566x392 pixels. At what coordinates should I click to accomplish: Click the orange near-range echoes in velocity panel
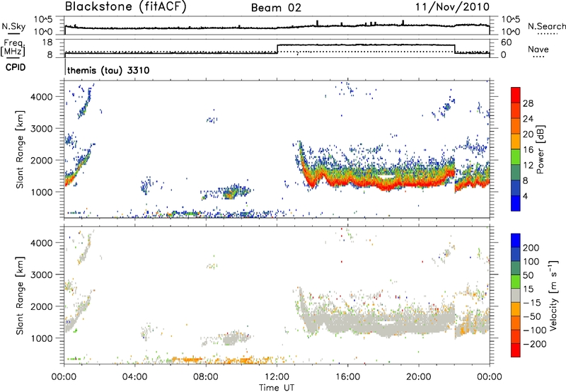pos(187,359)
